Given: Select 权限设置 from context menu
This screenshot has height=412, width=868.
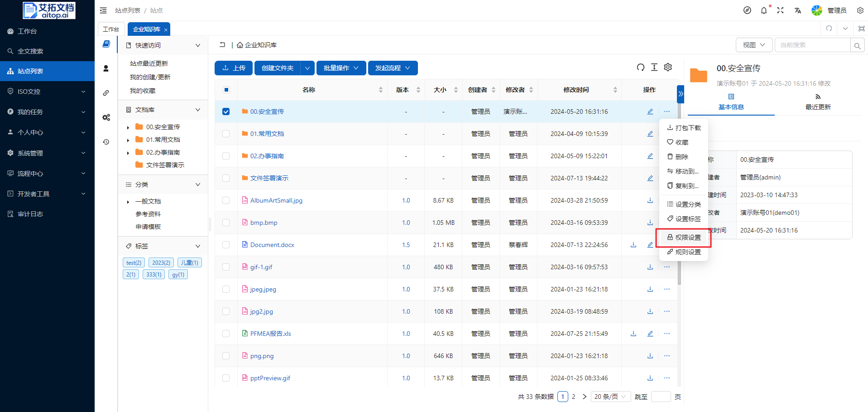Looking at the screenshot, I should click(684, 238).
